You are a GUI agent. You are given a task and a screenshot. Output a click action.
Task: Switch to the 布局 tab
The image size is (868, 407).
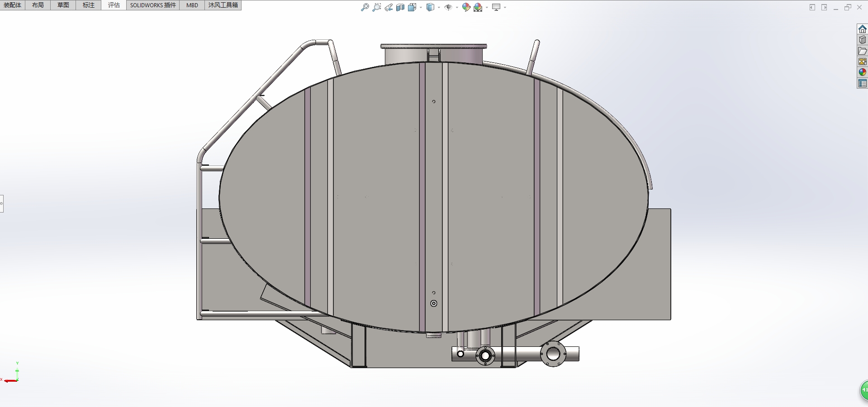coord(38,5)
